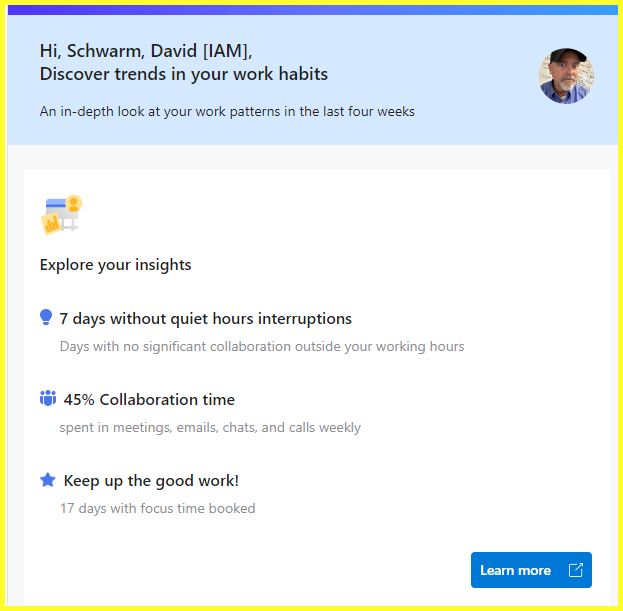Image resolution: width=623 pixels, height=611 pixels.
Task: Click blank white area left of Learn more
Action: (250, 570)
